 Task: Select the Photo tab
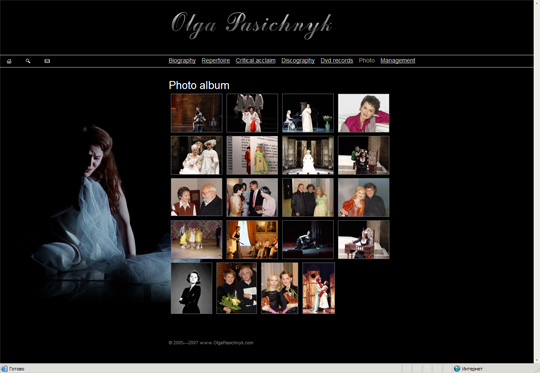point(366,60)
